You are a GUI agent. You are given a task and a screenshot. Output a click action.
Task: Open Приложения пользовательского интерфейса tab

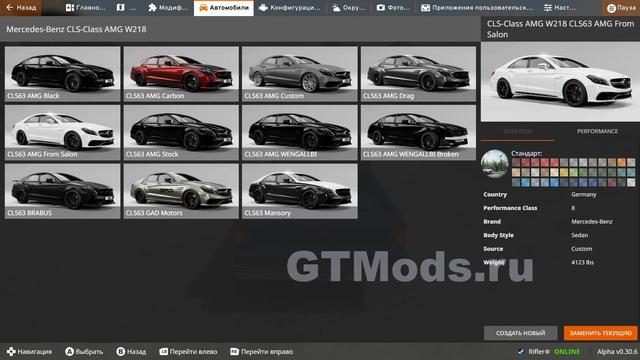point(477,8)
